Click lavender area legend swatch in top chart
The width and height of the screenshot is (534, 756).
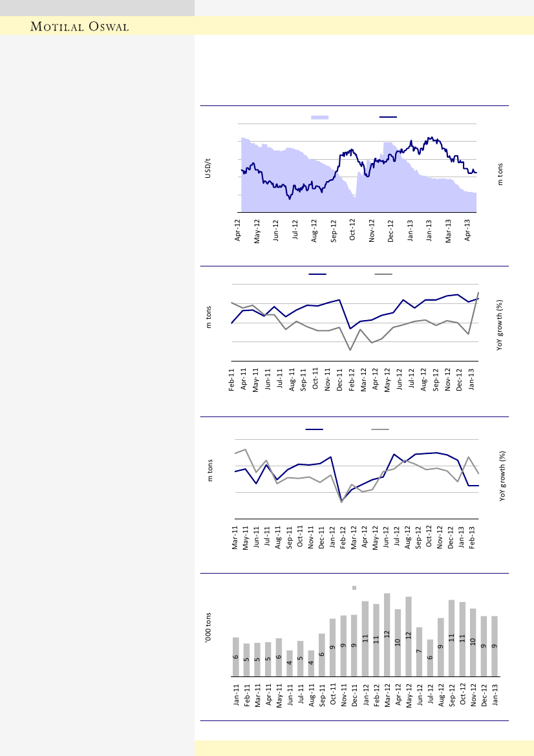(x=320, y=117)
